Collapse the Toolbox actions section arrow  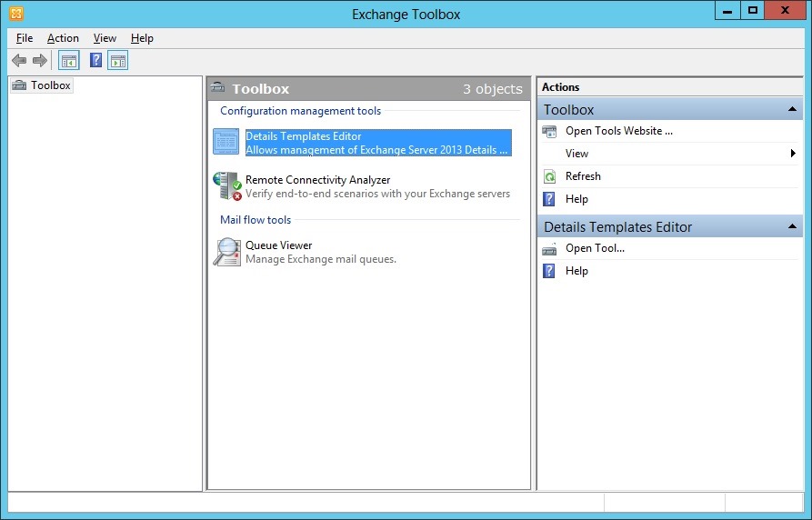(x=792, y=109)
